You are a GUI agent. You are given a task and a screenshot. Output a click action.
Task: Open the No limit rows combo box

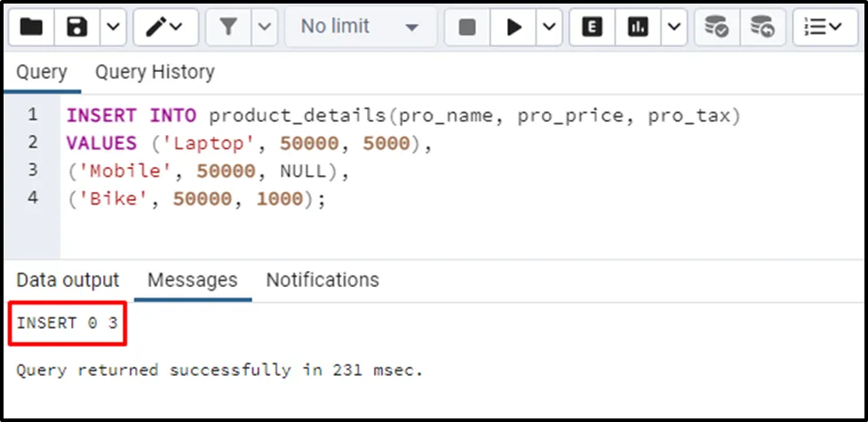360,28
